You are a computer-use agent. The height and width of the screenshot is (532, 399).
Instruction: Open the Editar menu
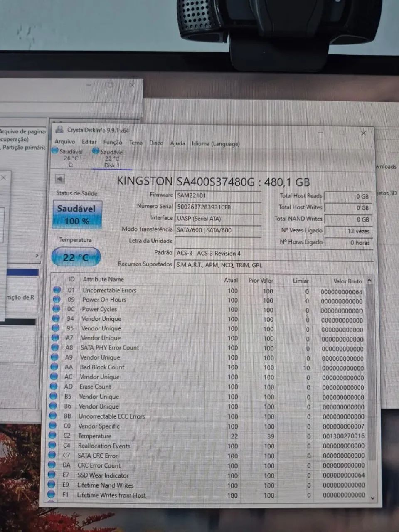(x=89, y=142)
